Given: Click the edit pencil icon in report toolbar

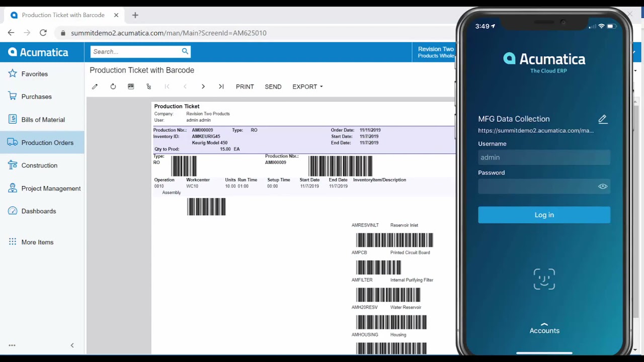Looking at the screenshot, I should pos(95,86).
